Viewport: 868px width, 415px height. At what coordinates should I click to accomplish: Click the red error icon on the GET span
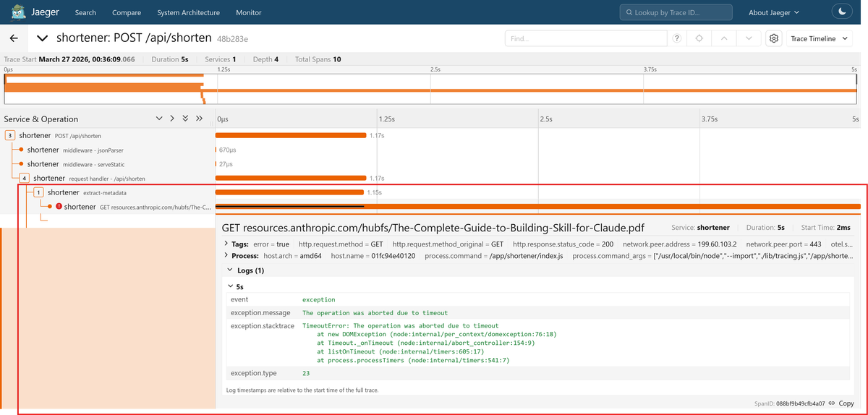pos(59,207)
